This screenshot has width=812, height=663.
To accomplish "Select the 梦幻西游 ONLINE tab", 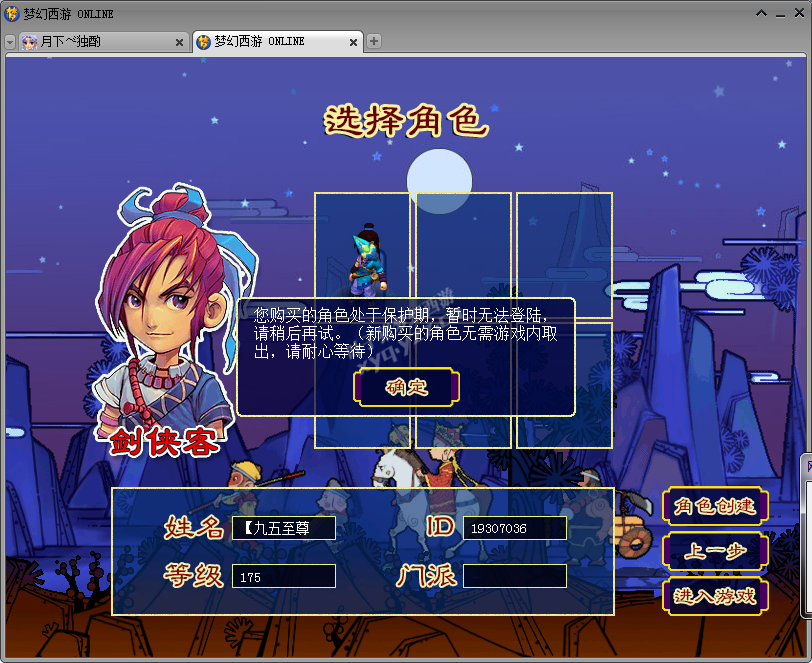I will click(x=277, y=41).
